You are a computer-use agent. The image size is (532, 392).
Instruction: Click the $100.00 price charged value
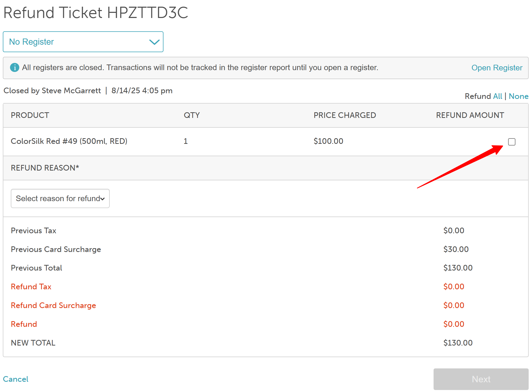pyautogui.click(x=328, y=141)
